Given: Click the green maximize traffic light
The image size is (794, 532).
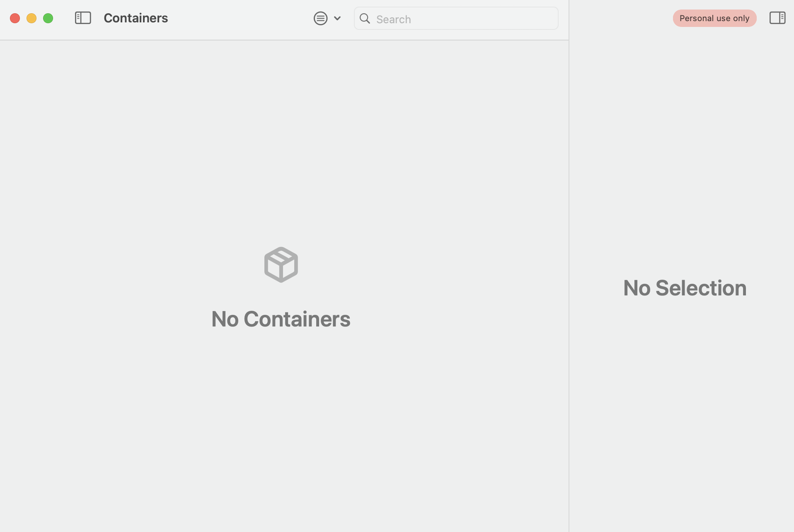Looking at the screenshot, I should [x=48, y=18].
